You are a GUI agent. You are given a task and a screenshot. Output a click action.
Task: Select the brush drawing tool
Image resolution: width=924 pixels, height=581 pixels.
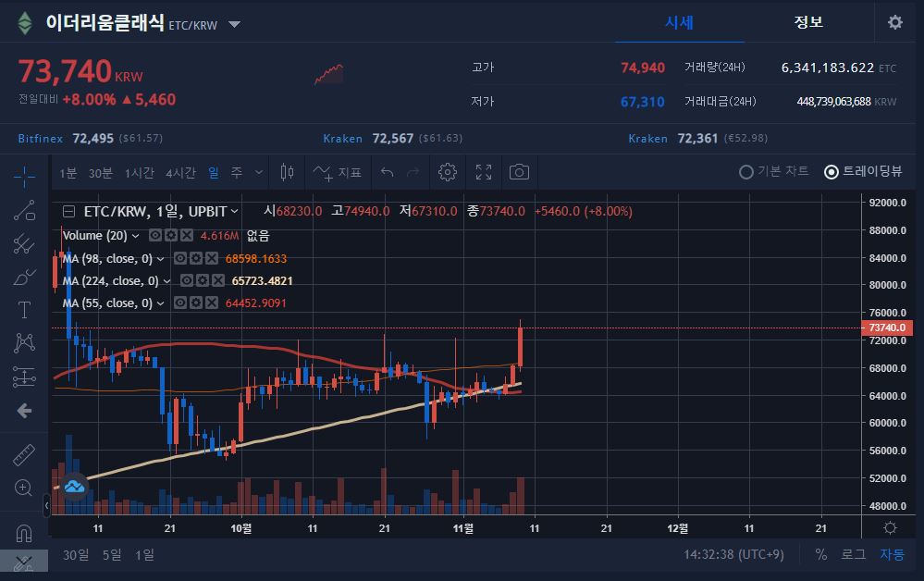(24, 277)
